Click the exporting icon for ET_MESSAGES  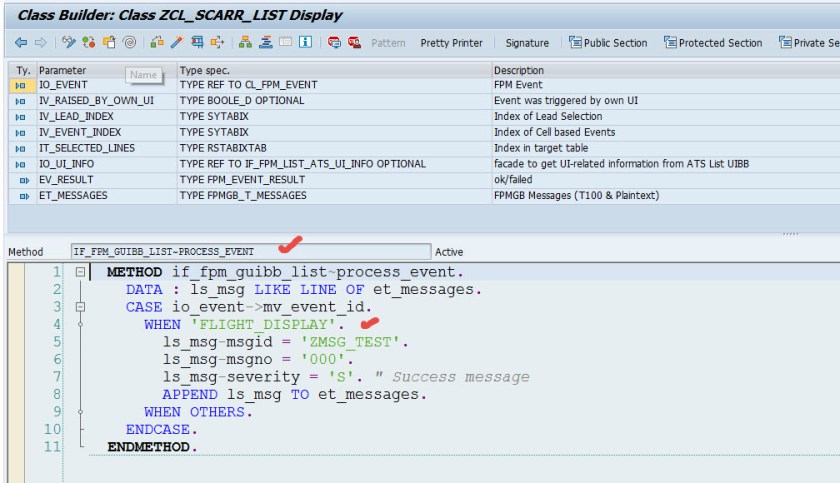tap(24, 196)
